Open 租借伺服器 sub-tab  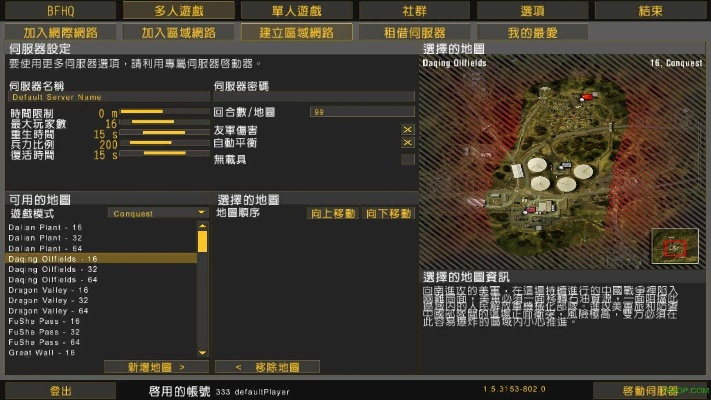click(414, 32)
